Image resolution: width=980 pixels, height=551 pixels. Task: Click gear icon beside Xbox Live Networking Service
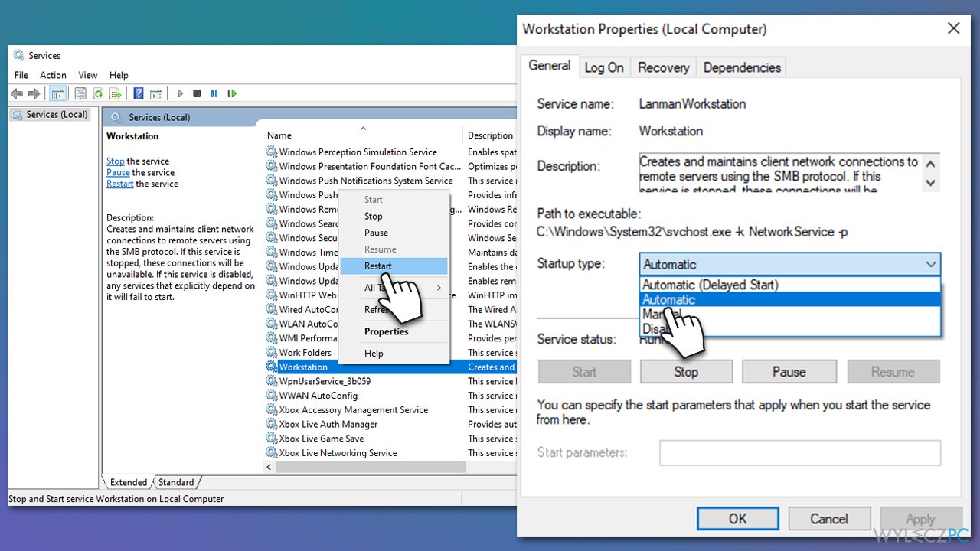coord(272,452)
